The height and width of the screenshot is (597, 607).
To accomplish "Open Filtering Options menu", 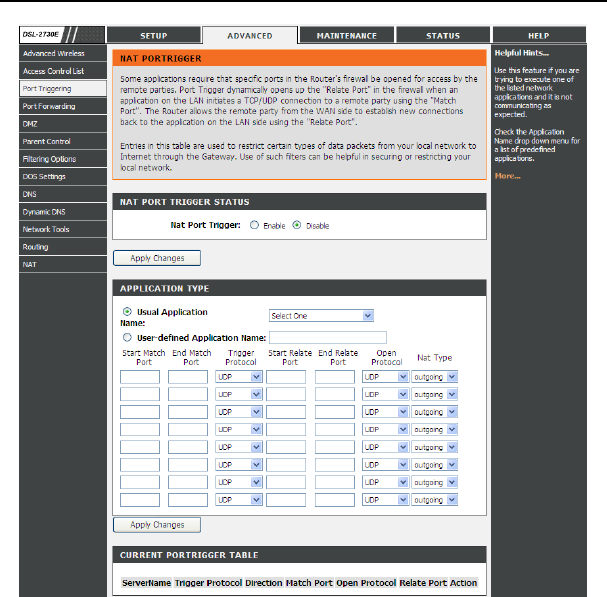I will pos(63,159).
